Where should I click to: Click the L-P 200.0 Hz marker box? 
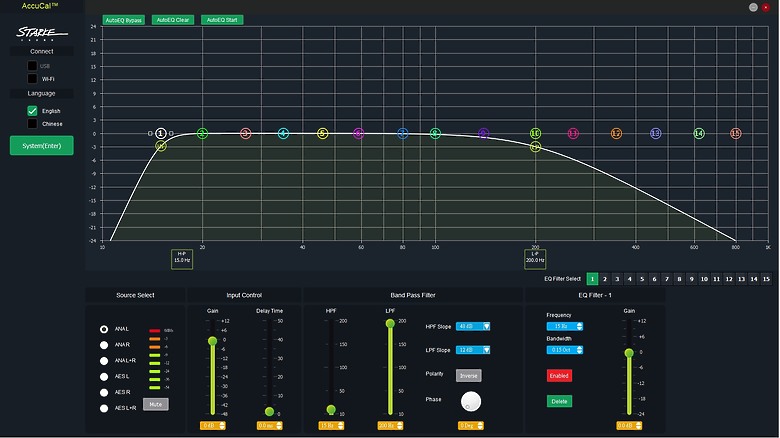point(535,259)
